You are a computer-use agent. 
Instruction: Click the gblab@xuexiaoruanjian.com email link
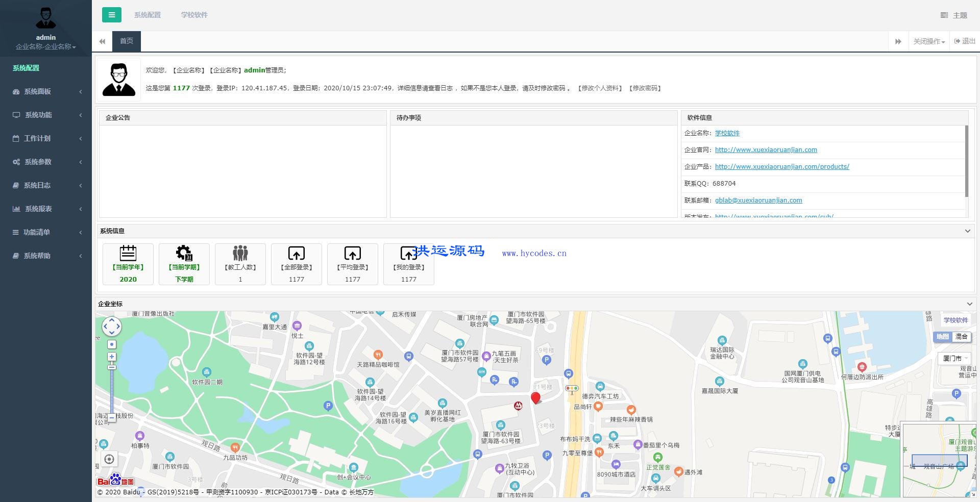click(758, 200)
